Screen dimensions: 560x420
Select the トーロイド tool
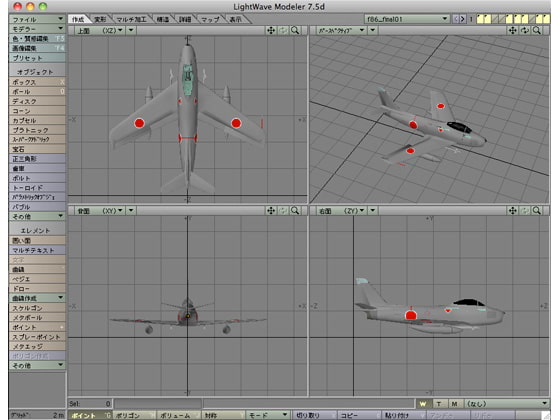(x=37, y=188)
